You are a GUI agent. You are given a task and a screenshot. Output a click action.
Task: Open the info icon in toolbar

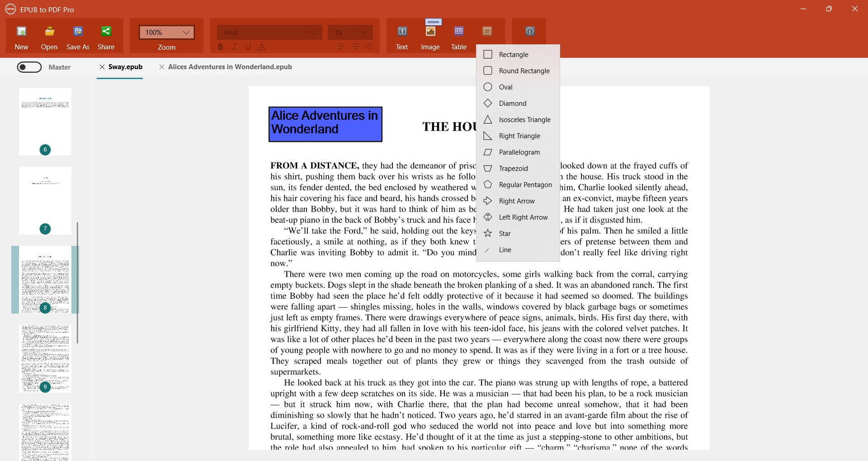point(530,31)
